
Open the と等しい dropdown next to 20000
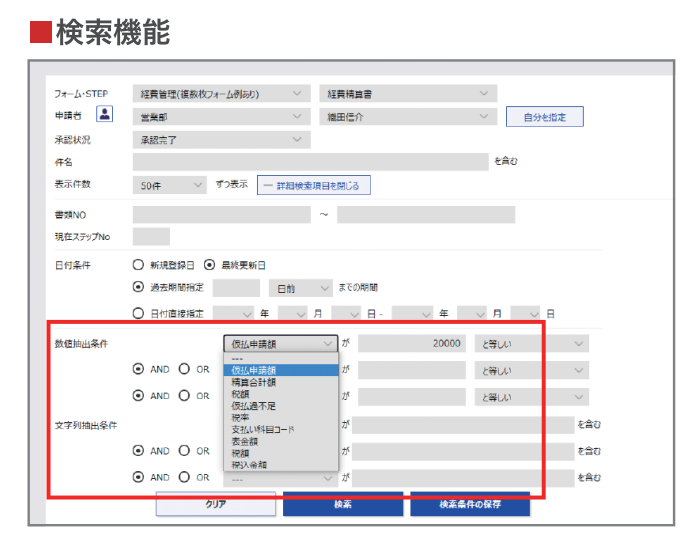click(x=532, y=344)
